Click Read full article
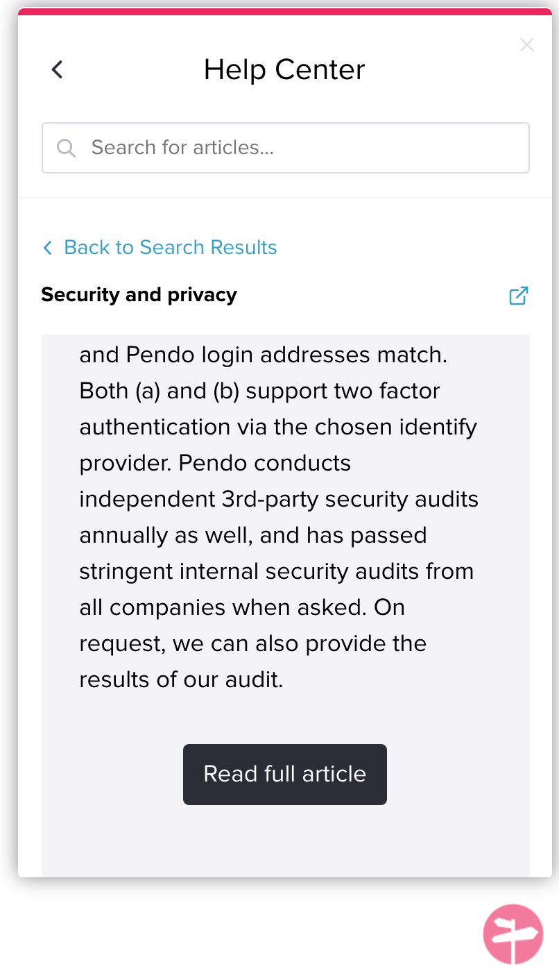 tap(284, 774)
